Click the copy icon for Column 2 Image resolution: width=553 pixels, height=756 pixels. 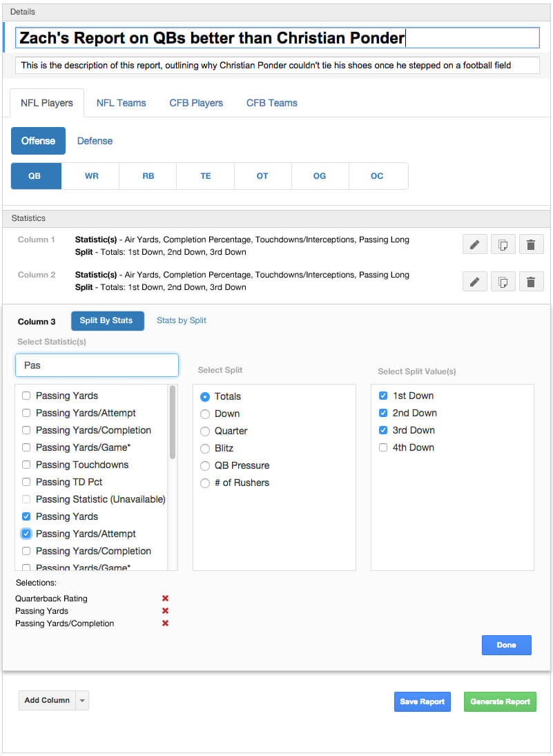click(503, 282)
